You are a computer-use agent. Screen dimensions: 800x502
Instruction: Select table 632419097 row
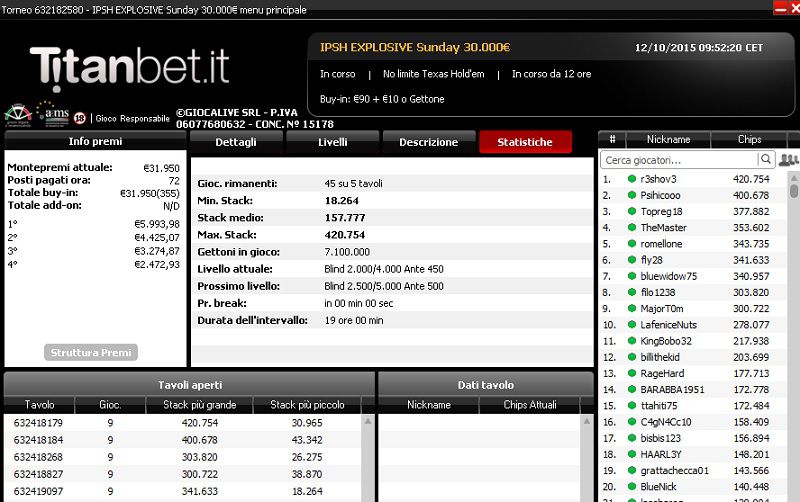tap(183, 491)
